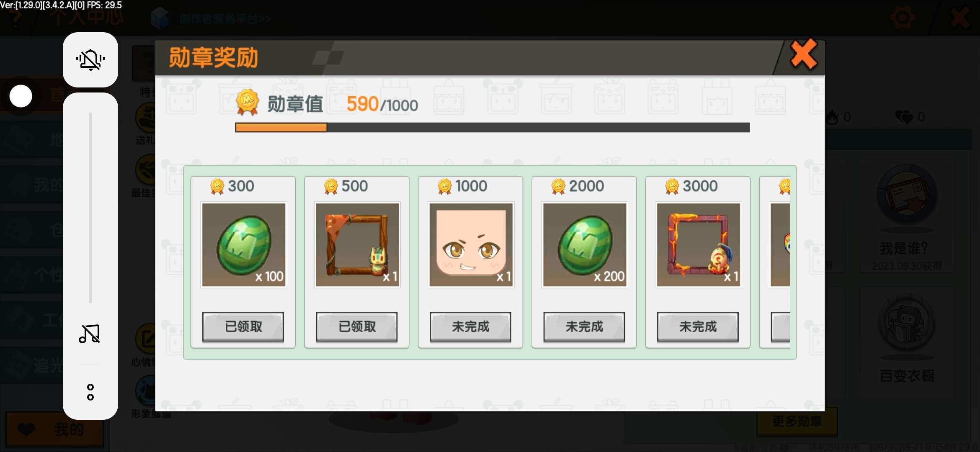This screenshot has height=452, width=980.
Task: Close the 勋章奖励 dialog with orange X
Action: click(803, 54)
